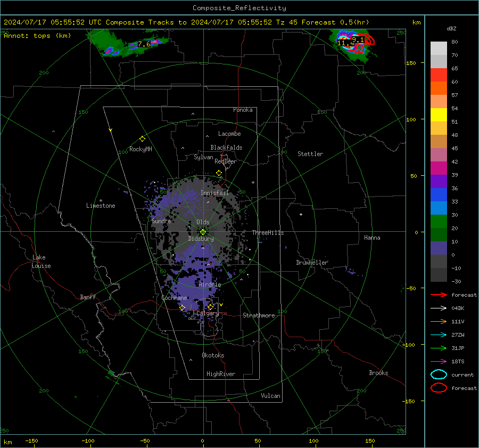Select yellow diamond marker beside RockyMH
This screenshot has height=448, width=479.
pos(142,139)
